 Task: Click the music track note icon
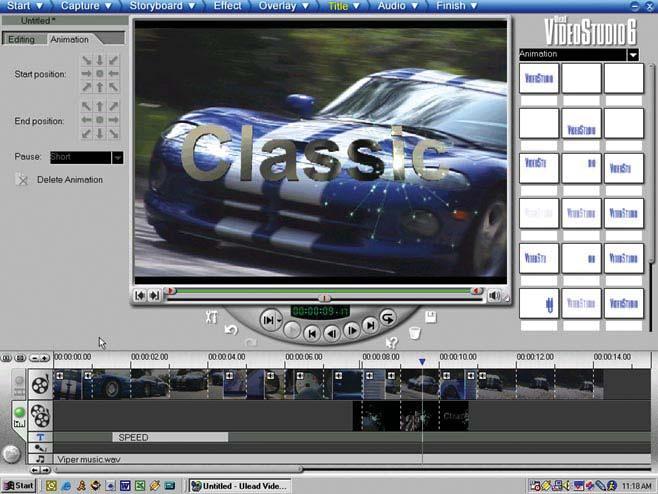point(40,459)
